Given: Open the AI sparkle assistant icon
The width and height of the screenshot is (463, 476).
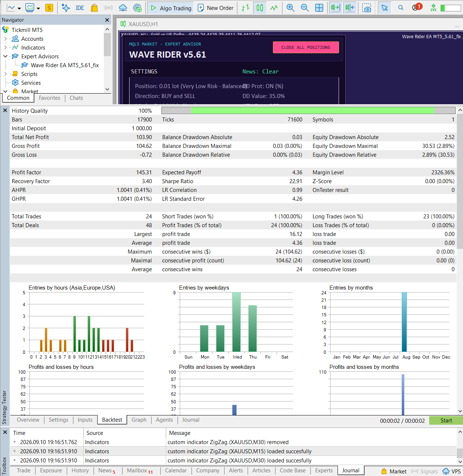Looking at the screenshot, I should pyautogui.click(x=66, y=8).
